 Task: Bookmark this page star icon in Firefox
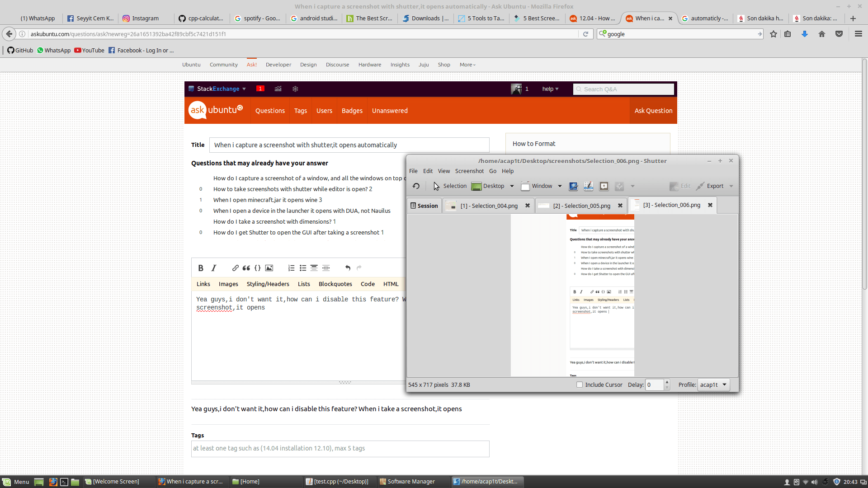coord(774,34)
